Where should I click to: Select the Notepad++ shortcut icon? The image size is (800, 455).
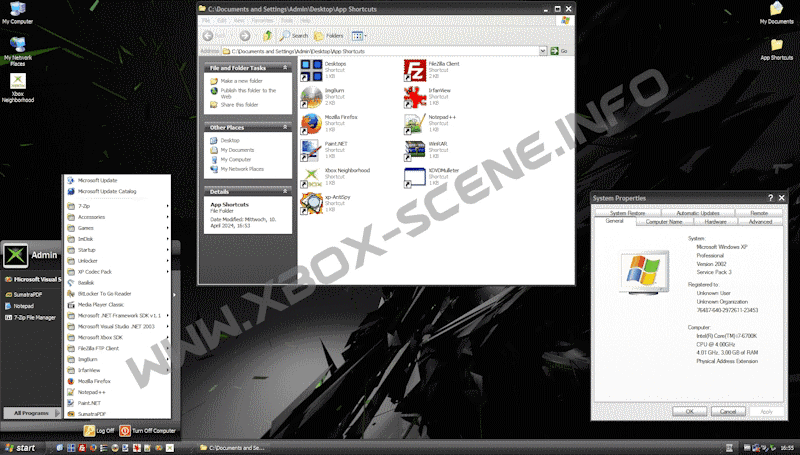(415, 123)
